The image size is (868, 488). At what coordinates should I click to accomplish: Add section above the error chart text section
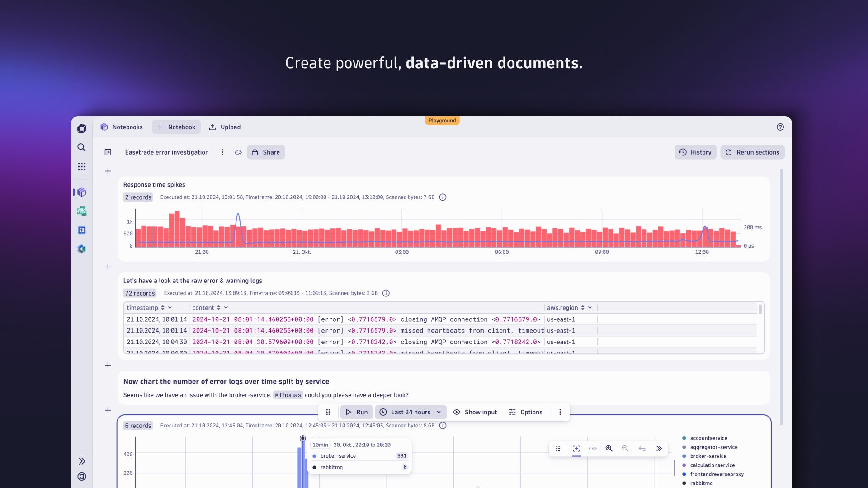coord(108,365)
